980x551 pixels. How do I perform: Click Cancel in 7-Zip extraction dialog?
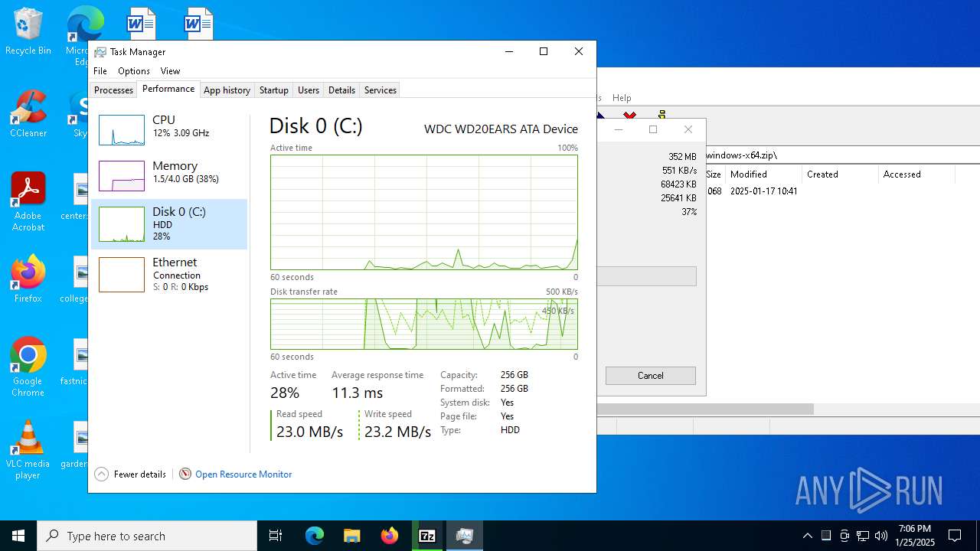[651, 376]
